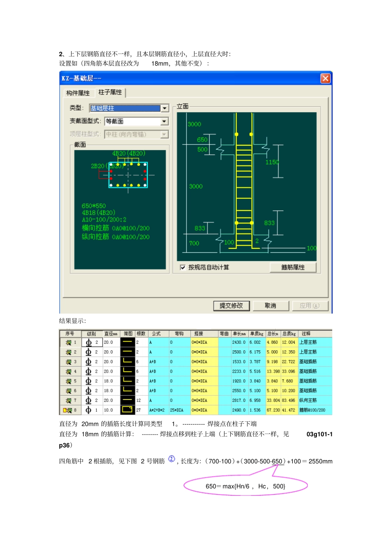The height and width of the screenshot is (555, 392).
Task: Click rectangular stirrup shape icon in row 8
Action: point(128,410)
